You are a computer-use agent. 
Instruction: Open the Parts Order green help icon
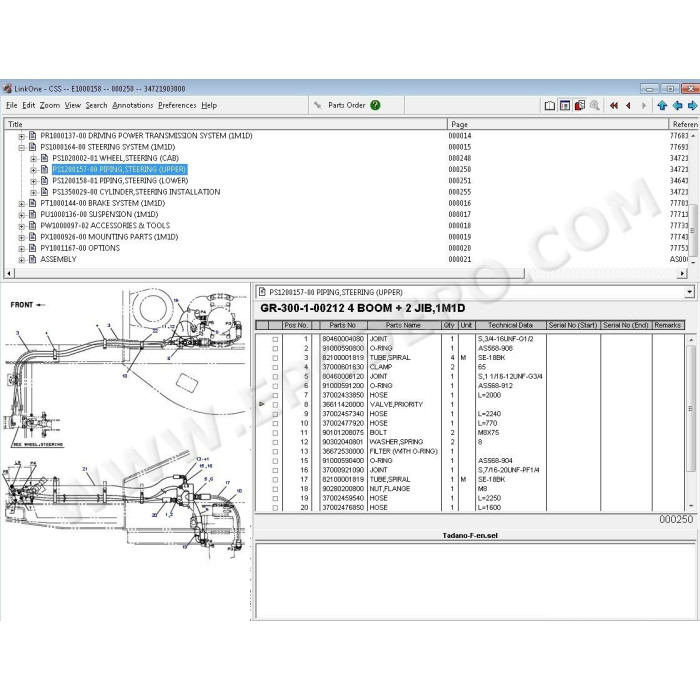(x=375, y=105)
